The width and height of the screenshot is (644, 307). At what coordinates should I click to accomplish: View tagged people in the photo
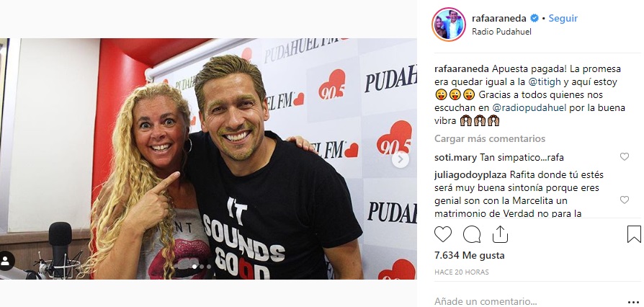click(6, 261)
